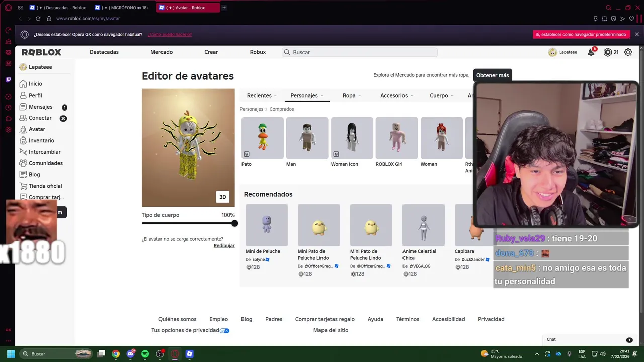Image resolution: width=644 pixels, height=362 pixels.
Task: Click the browser back arrow
Action: [20, 19]
